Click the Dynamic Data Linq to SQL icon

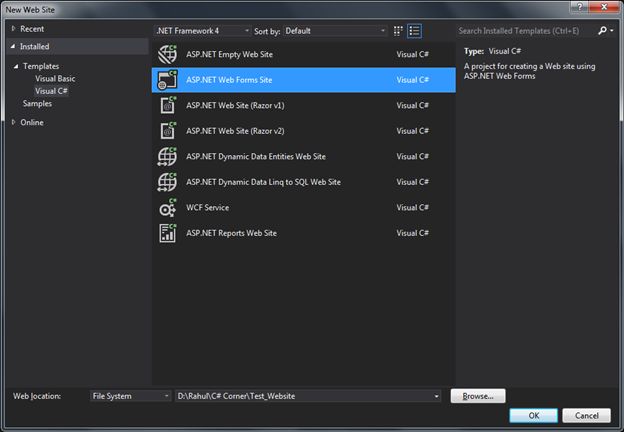pyautogui.click(x=167, y=182)
